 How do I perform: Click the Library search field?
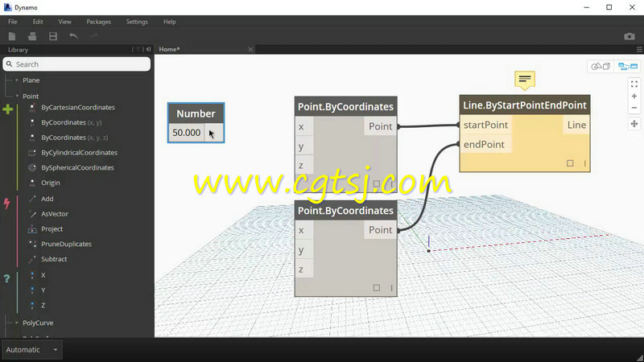click(76, 64)
